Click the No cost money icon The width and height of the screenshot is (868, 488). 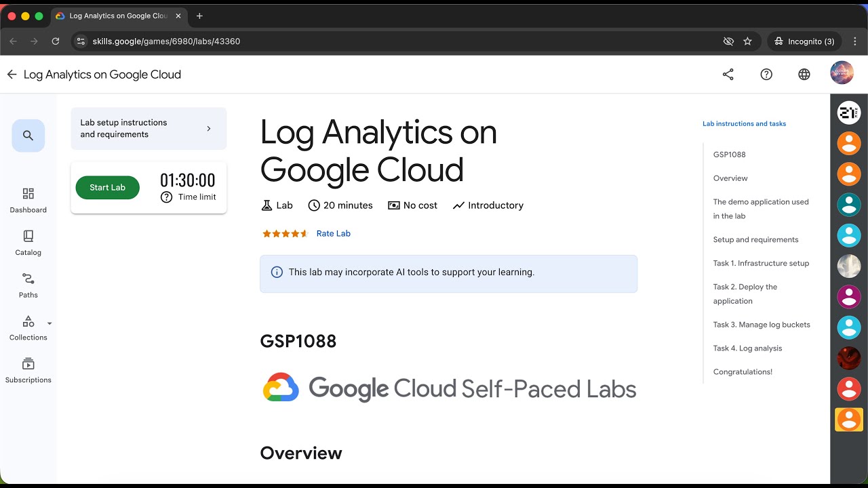(x=394, y=205)
